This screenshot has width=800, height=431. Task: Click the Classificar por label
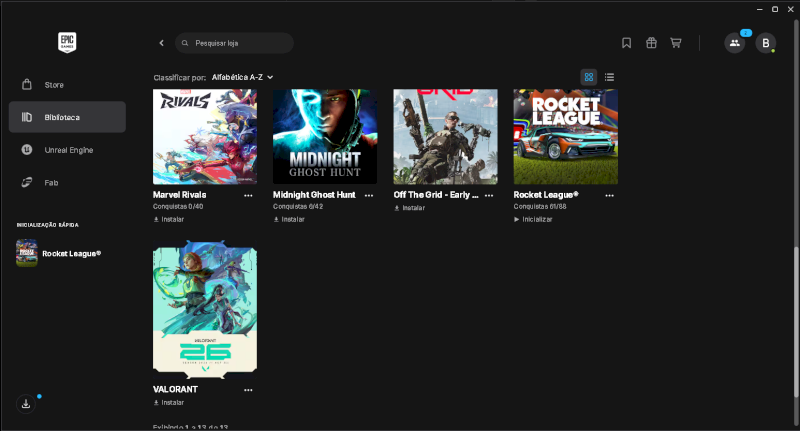point(180,78)
